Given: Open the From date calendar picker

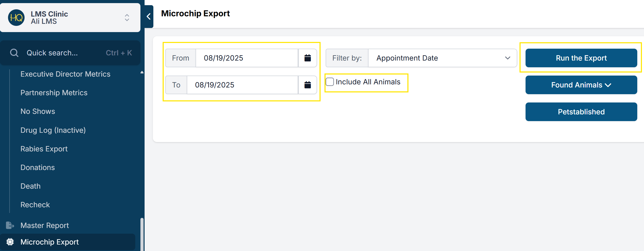Looking at the screenshot, I should [307, 58].
